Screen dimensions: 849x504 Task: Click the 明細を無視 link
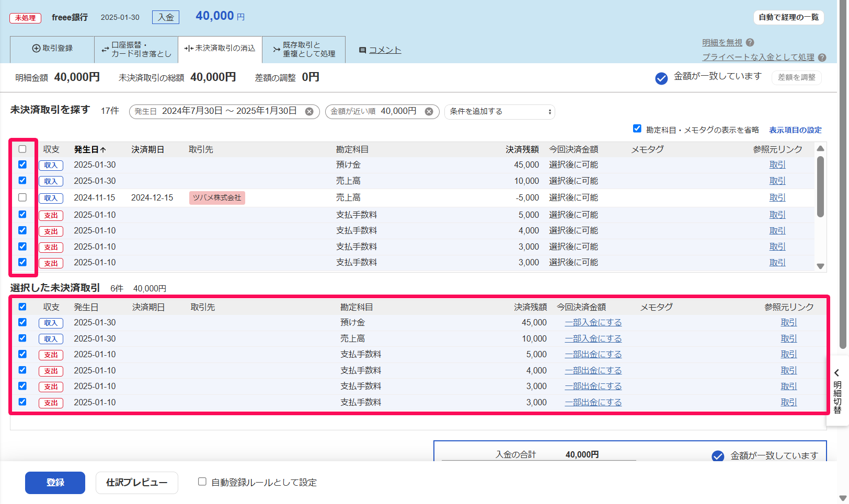722,43
